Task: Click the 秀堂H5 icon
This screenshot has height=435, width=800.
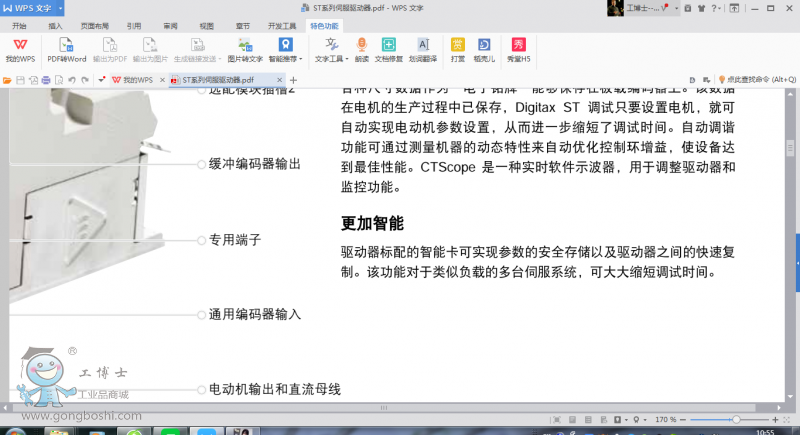Action: [517, 48]
